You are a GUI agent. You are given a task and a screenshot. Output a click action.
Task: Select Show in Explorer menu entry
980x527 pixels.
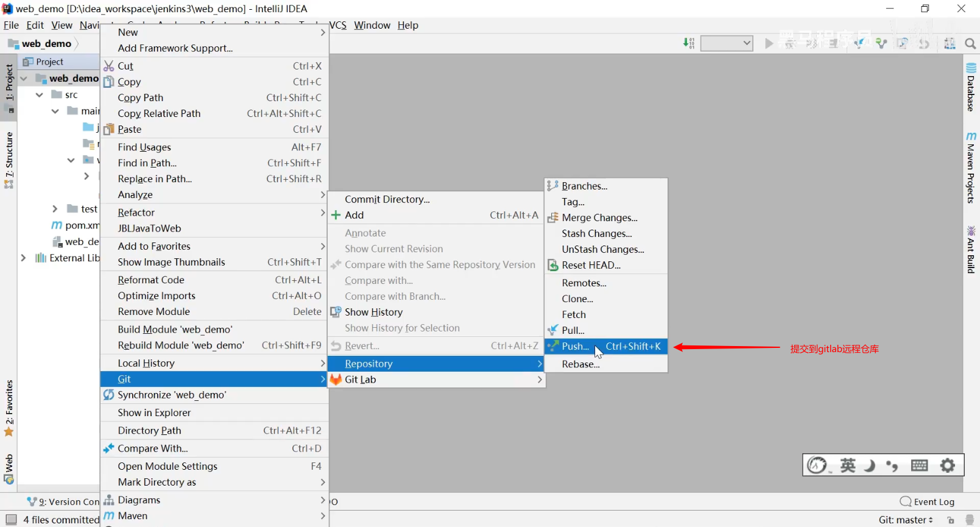coord(214,412)
